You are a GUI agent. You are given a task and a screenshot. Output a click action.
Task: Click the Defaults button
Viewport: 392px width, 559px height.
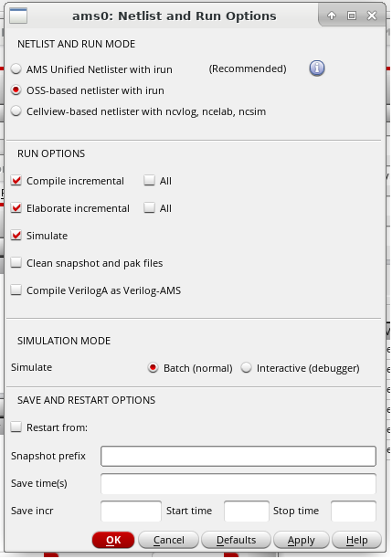[236, 540]
